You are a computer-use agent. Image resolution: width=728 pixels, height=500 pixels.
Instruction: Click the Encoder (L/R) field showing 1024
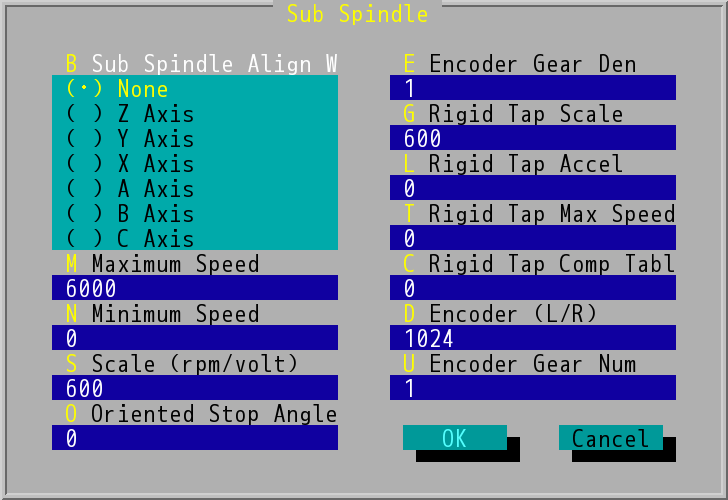(x=533, y=338)
